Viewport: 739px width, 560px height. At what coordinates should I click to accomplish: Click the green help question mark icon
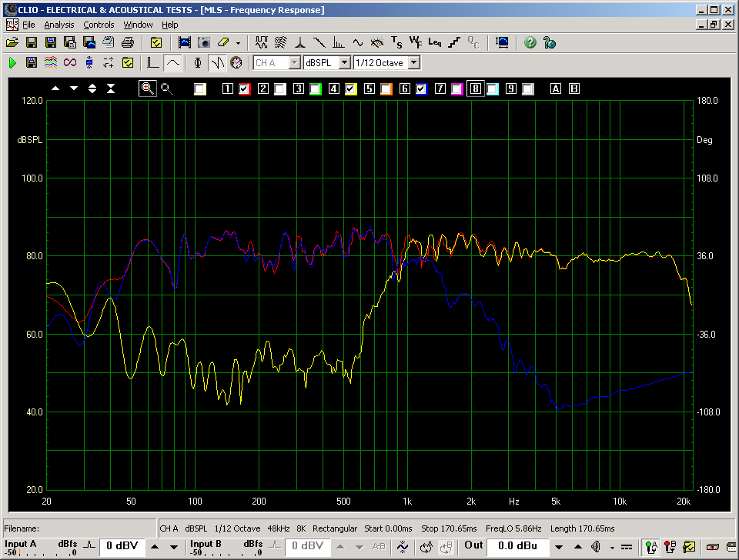[530, 42]
